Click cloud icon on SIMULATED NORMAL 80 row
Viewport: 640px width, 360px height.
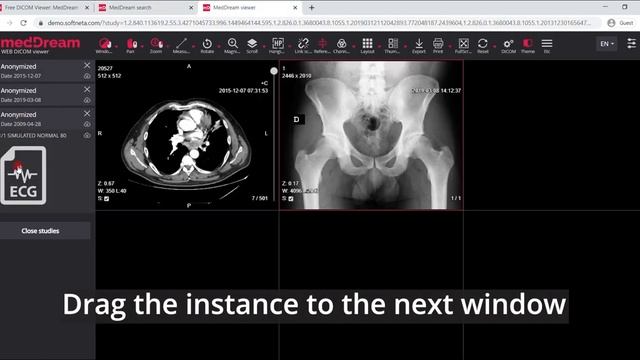click(87, 135)
